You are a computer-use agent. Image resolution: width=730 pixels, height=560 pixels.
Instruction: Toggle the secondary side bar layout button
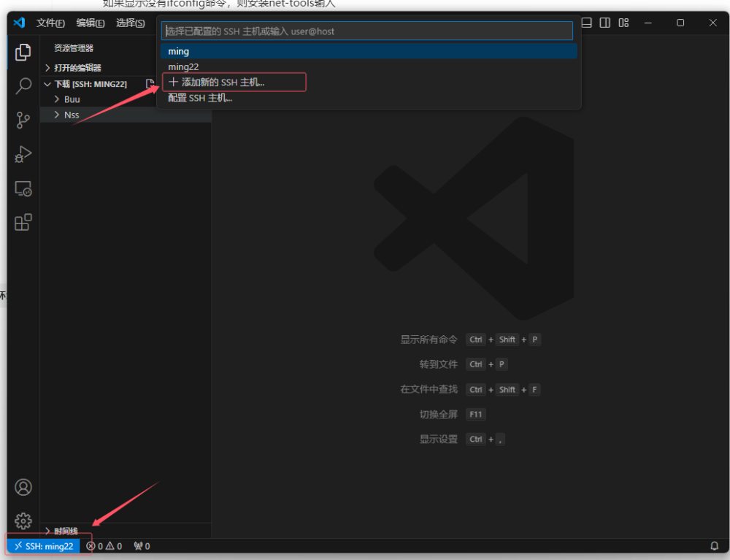tap(605, 23)
